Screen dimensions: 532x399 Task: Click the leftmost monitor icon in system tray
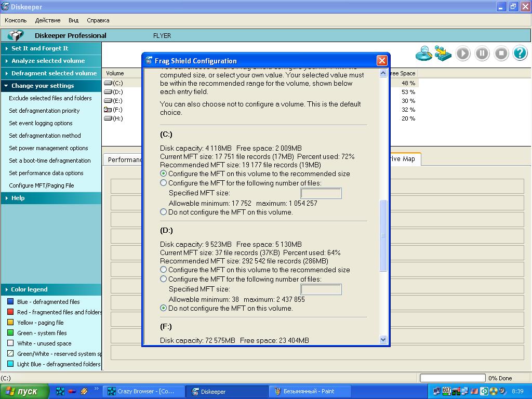click(437, 391)
